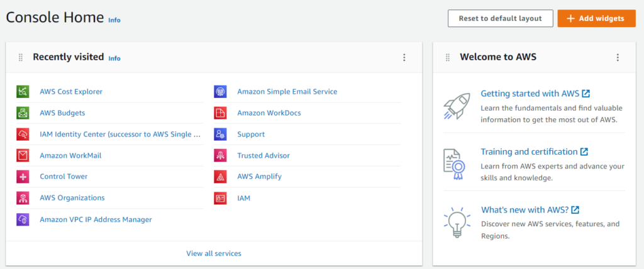The image size is (644, 269).
Task: Open the Control Tower icon
Action: click(23, 177)
